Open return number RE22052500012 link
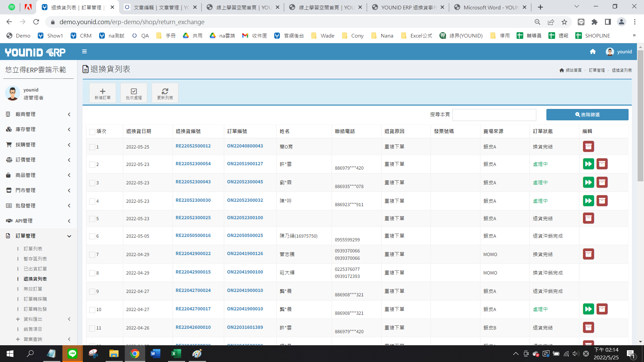The image size is (644, 362). point(193,146)
